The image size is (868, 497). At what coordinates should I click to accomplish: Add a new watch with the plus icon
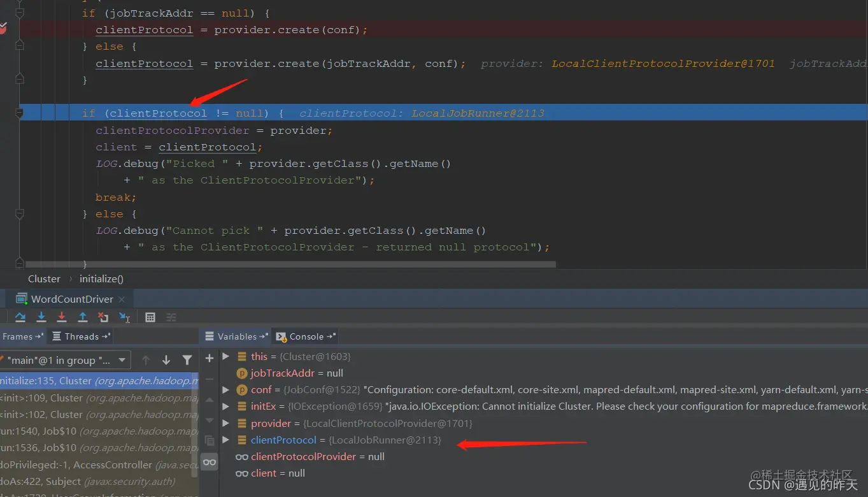(210, 358)
